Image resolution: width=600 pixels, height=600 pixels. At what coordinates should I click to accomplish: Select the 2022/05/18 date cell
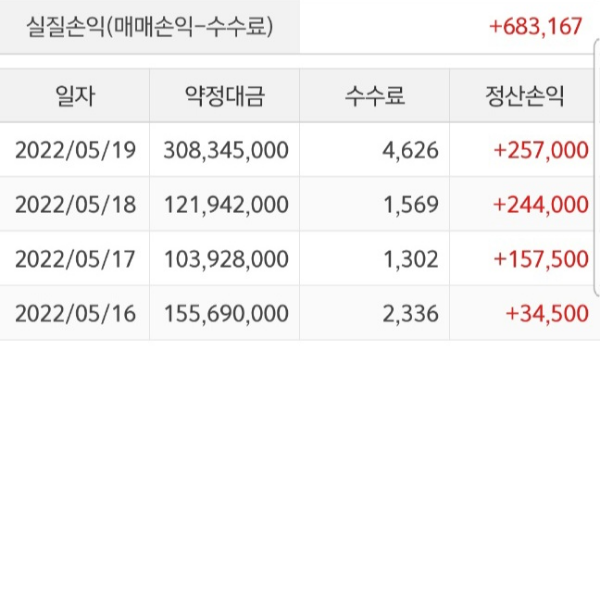pyautogui.click(x=75, y=205)
